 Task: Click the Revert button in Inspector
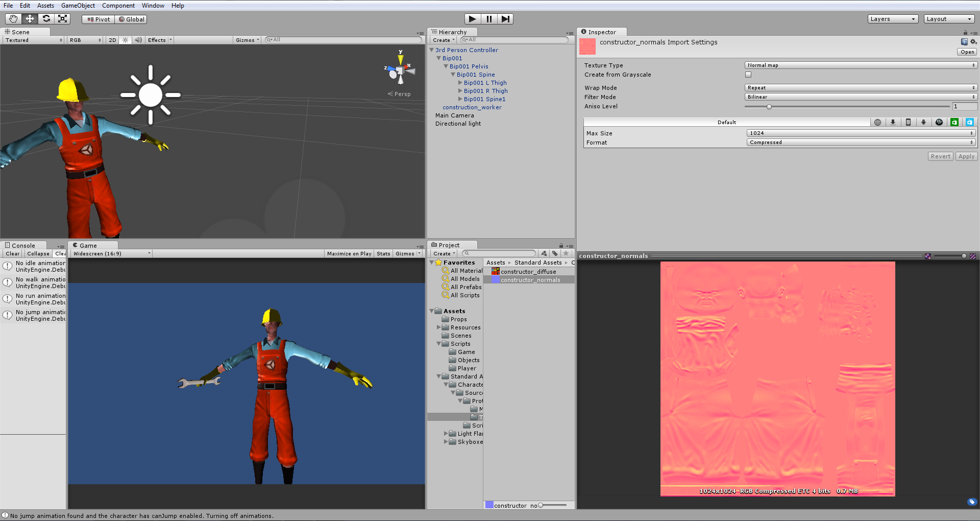click(x=940, y=156)
